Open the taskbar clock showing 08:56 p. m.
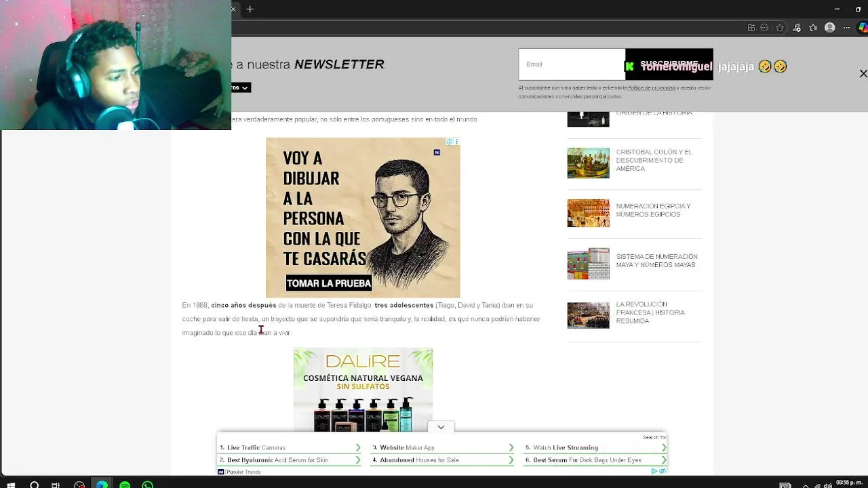 (849, 483)
